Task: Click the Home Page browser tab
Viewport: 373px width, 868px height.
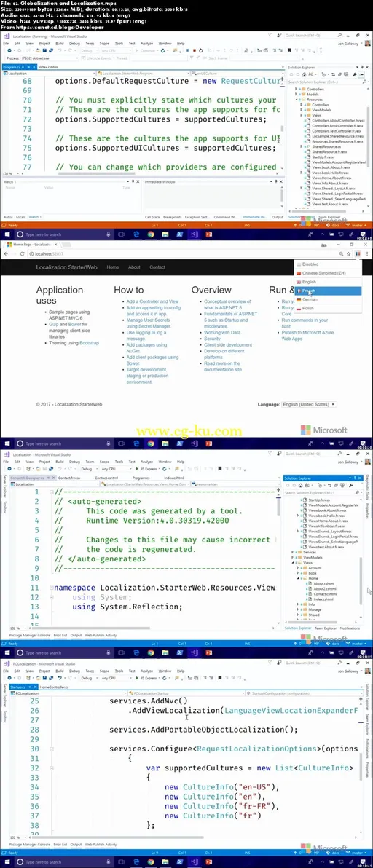Action: (x=31, y=244)
